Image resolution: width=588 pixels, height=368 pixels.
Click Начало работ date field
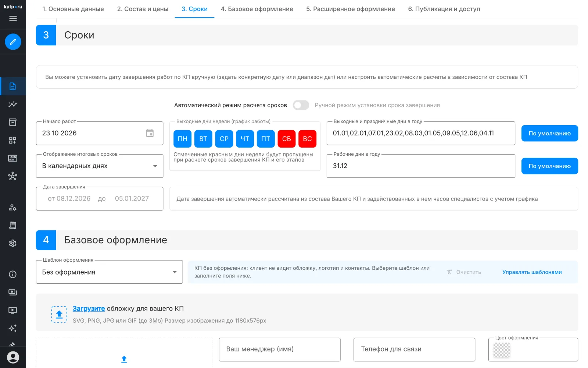(100, 133)
